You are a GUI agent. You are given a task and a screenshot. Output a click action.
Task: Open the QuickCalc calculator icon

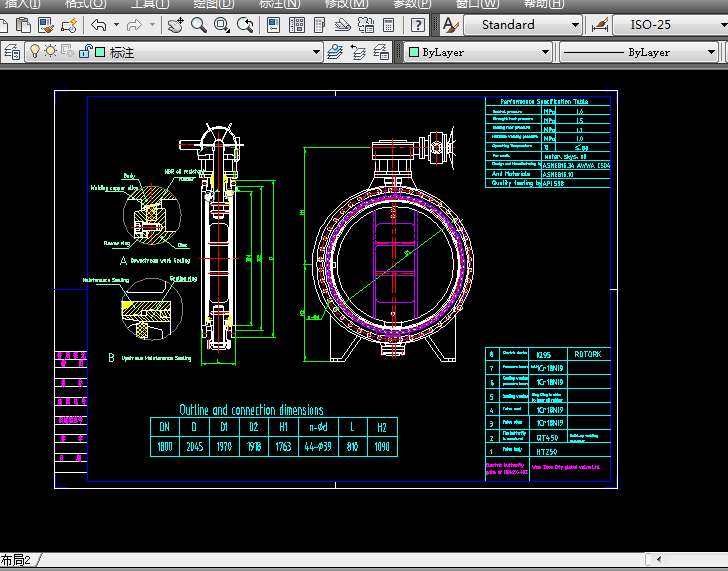click(x=390, y=25)
